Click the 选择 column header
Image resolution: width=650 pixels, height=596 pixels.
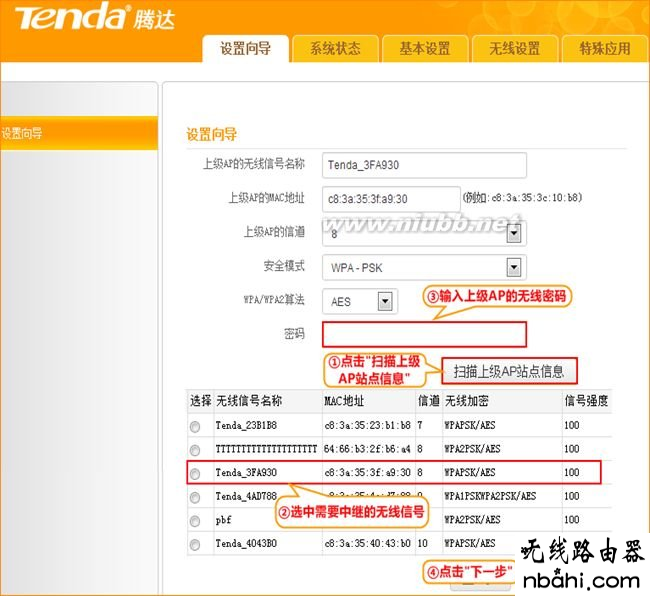coord(201,401)
